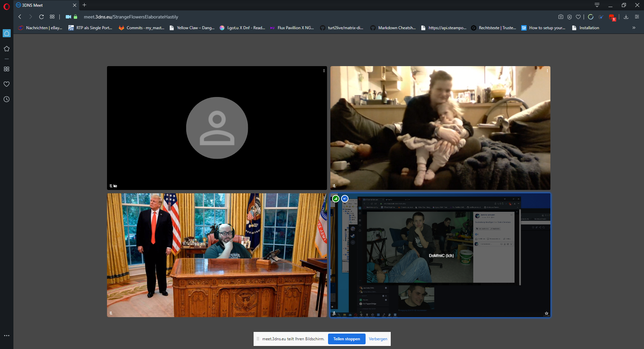Click the Teilen stoppen button
Viewport: 644px width, 349px height.
point(346,339)
